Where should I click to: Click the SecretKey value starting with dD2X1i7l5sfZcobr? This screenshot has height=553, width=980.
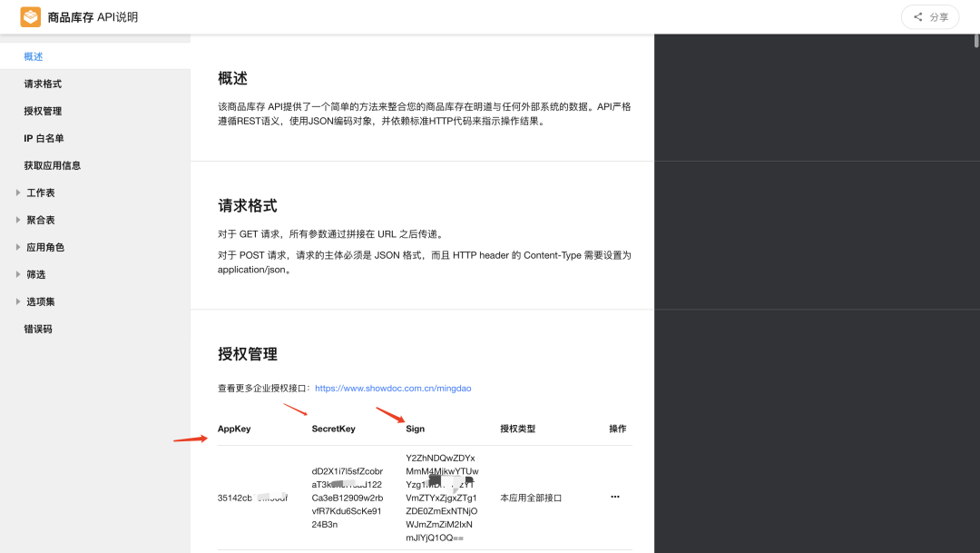point(348,498)
